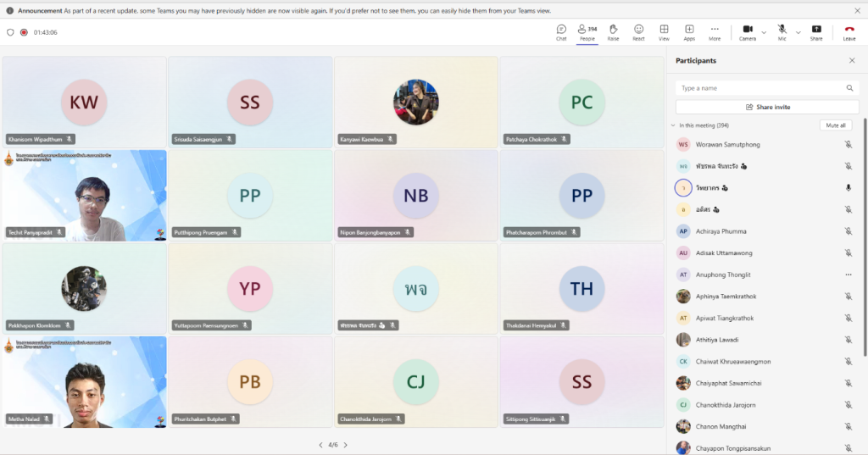Go to the next page of video tiles
Image resolution: width=868 pixels, height=455 pixels.
pyautogui.click(x=345, y=445)
